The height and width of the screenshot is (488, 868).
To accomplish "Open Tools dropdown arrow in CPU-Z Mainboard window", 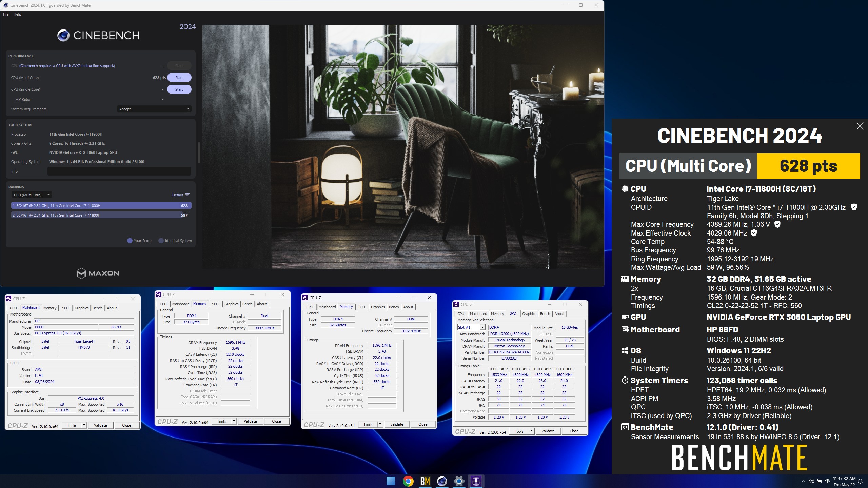I will click(84, 425).
